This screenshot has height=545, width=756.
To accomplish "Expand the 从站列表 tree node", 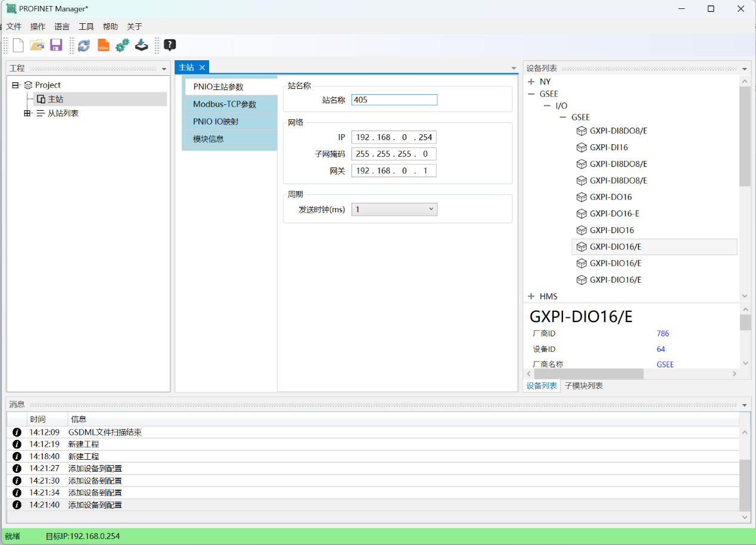I will pos(27,113).
